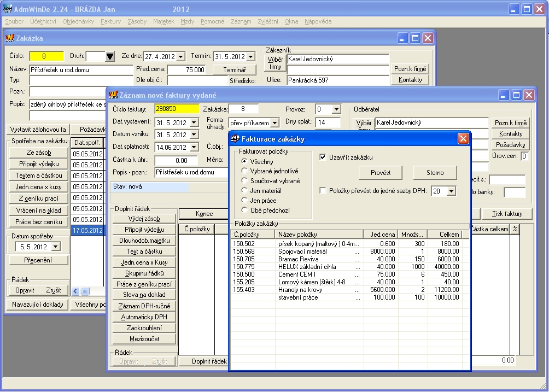Select the HELUX základní cihla row
The height and width of the screenshot is (392, 549).
click(x=346, y=267)
